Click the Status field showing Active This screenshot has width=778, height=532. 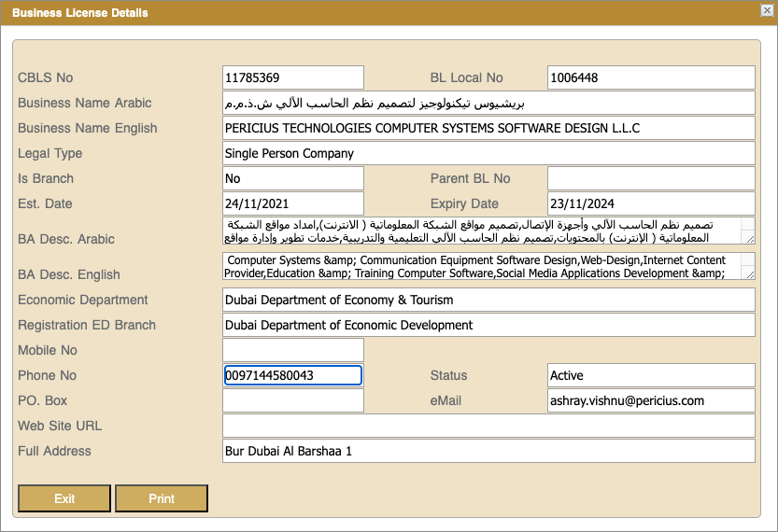coord(650,375)
